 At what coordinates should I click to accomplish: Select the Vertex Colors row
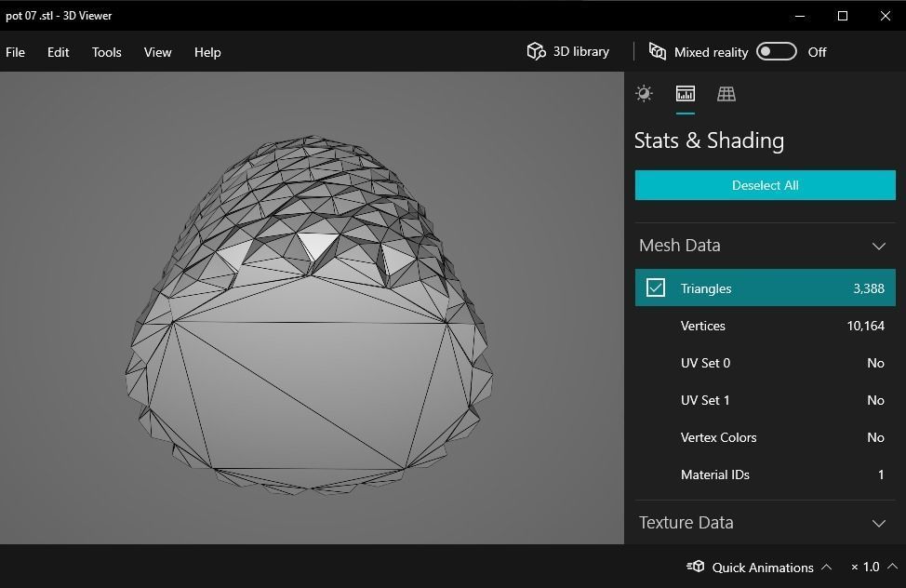point(765,437)
